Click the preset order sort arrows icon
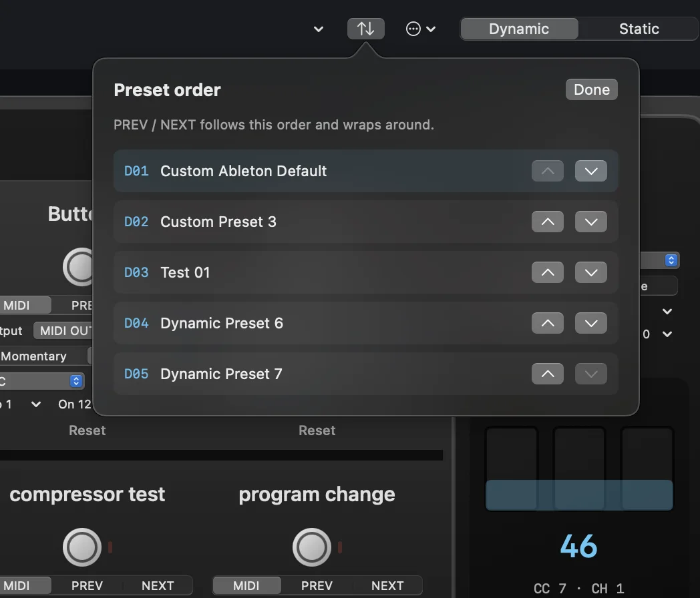The image size is (700, 598). pos(365,29)
